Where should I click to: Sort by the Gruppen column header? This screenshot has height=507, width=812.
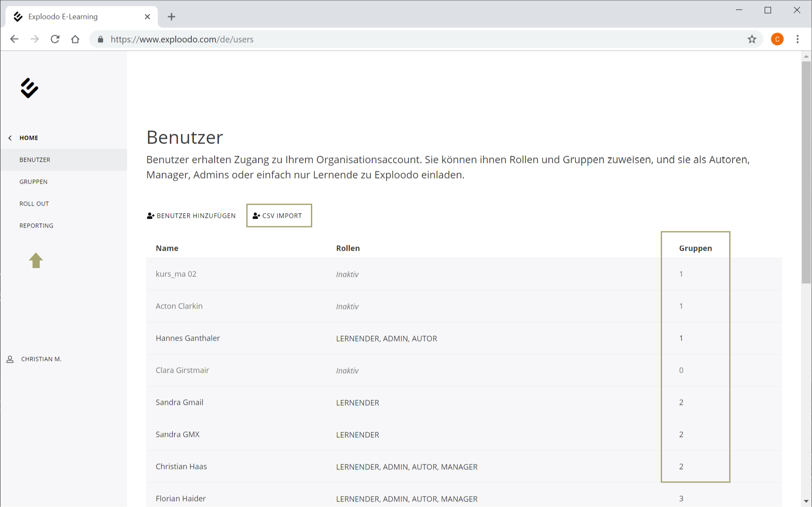(695, 248)
